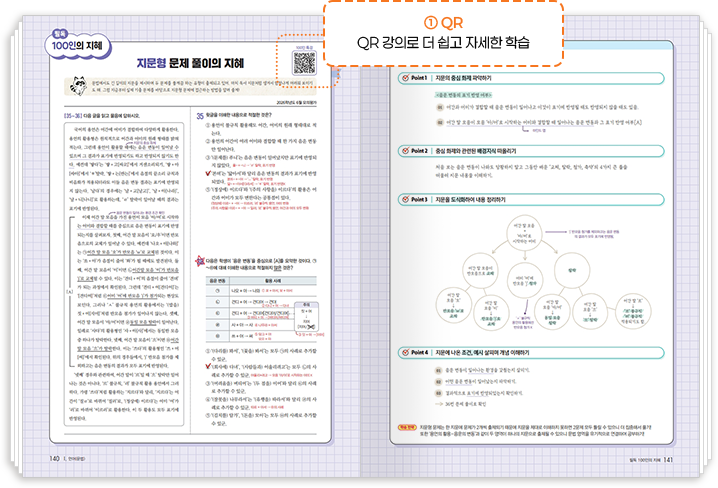Click the '02' bullet under Point 4
Screen dimensions: 718x488
(438, 381)
